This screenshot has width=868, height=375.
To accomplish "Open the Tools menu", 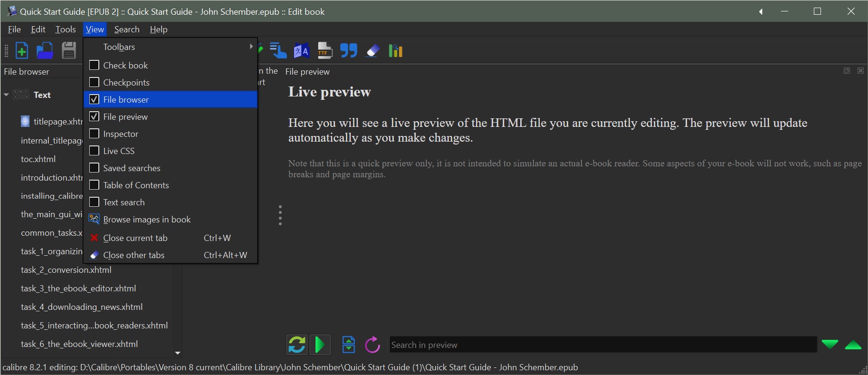I will [66, 29].
